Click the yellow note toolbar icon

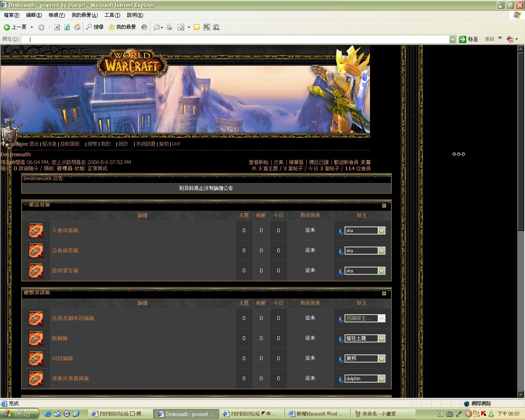click(197, 27)
